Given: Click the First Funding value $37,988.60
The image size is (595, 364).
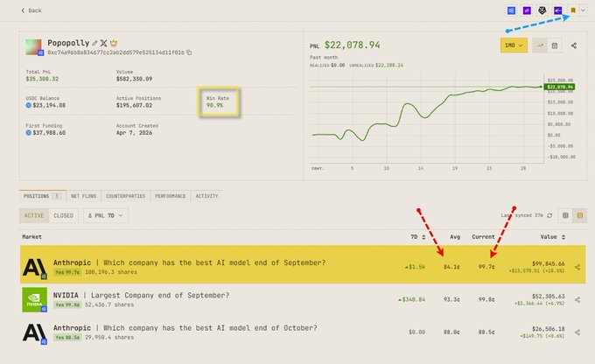Looking at the screenshot, I should tap(49, 133).
